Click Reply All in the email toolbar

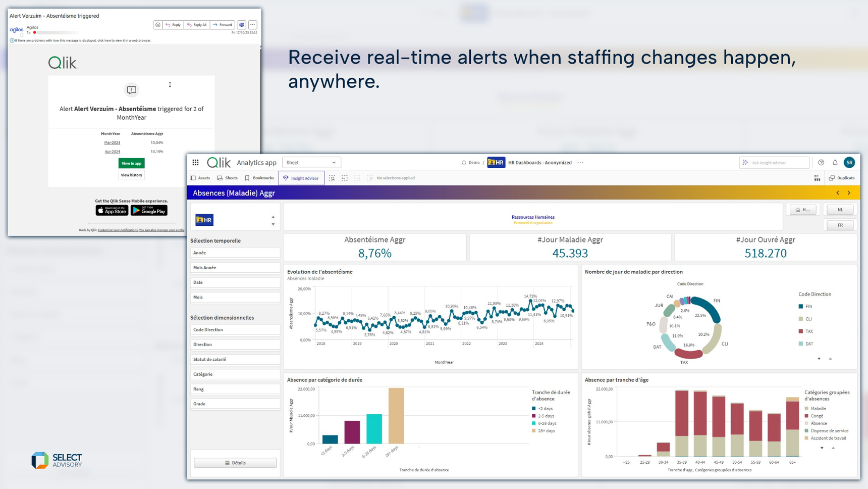tap(197, 25)
